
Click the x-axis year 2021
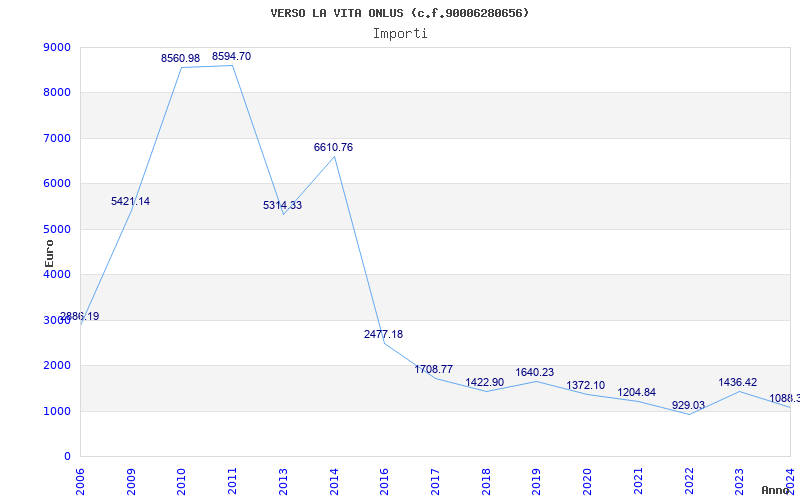click(638, 482)
